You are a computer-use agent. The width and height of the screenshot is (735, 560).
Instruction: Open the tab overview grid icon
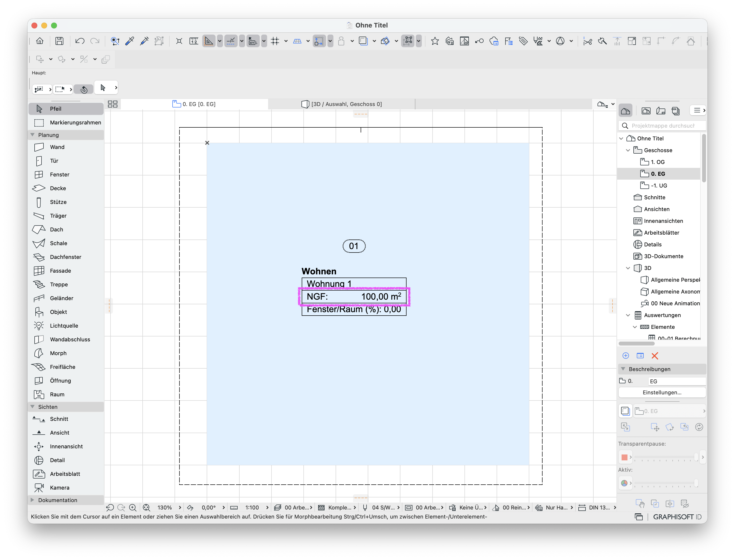point(113,104)
